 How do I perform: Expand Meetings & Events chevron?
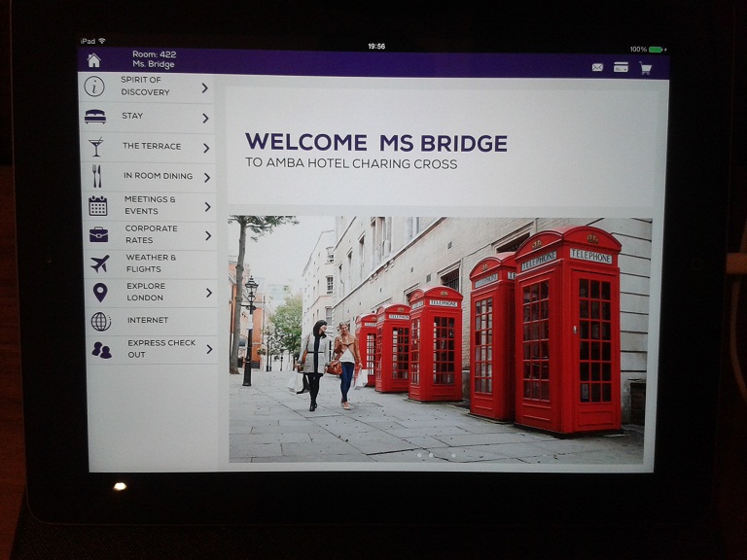[208, 207]
